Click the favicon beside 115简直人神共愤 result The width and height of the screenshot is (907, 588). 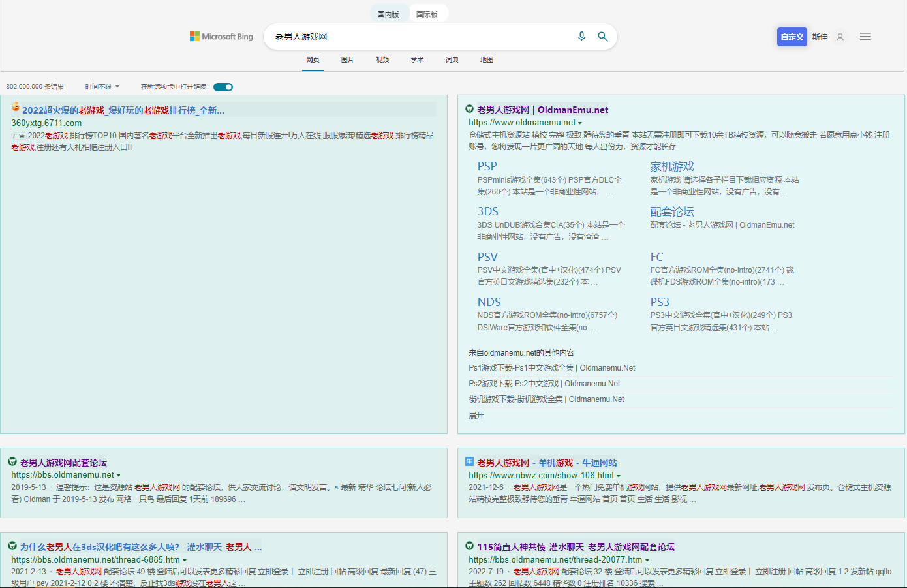pos(469,546)
